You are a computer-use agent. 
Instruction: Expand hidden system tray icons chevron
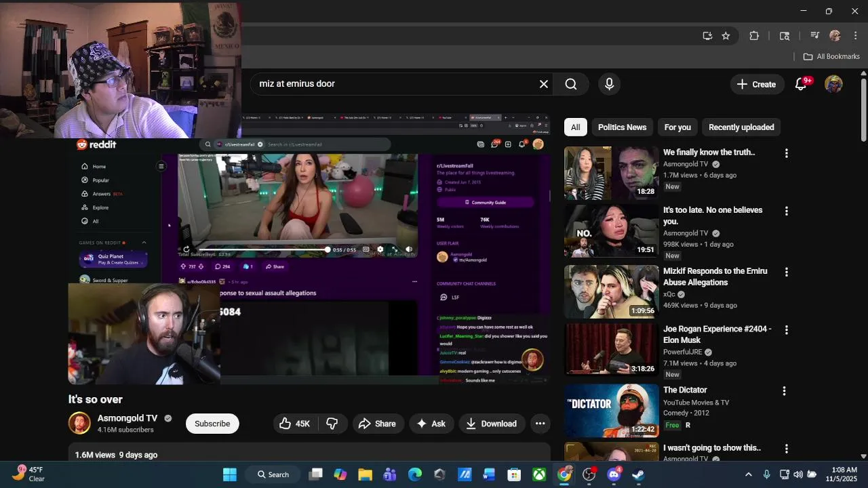(x=749, y=474)
